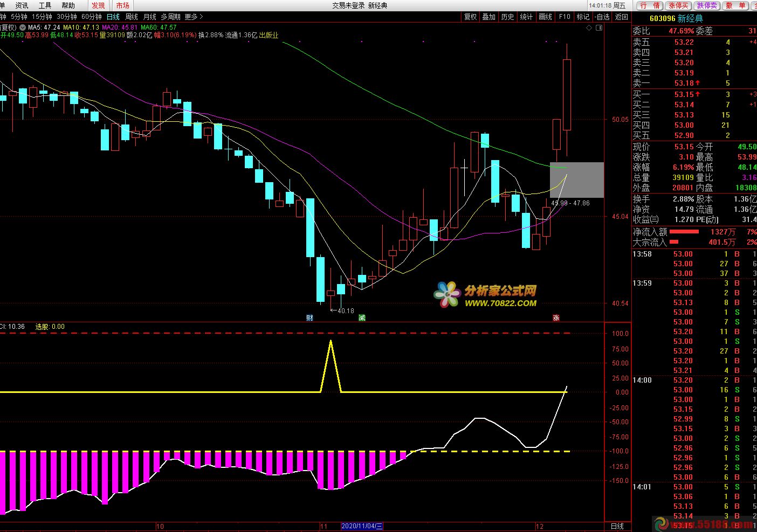
Task: Select the 日线 daily period
Action: pos(113,17)
